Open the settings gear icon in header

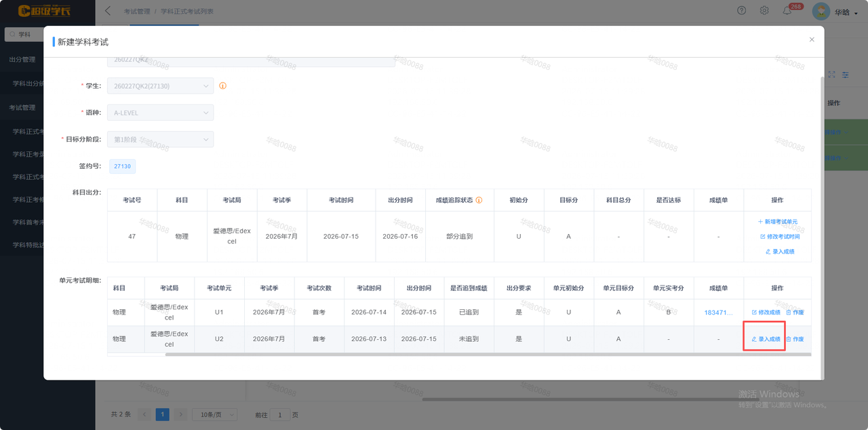(x=764, y=11)
